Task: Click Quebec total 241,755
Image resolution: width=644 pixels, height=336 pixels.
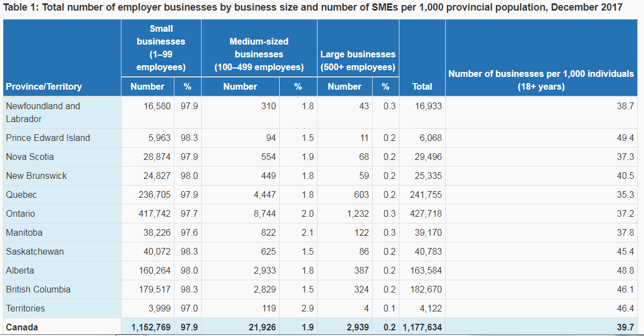Action: point(426,194)
